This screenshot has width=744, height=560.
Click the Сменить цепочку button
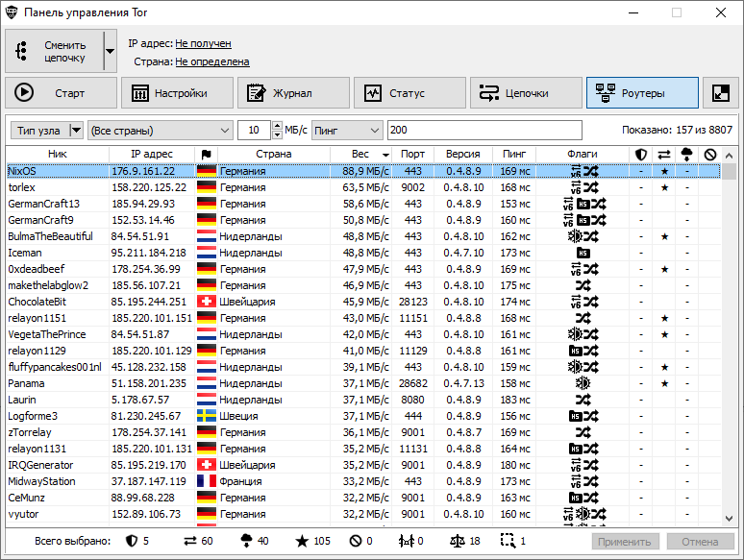point(54,51)
